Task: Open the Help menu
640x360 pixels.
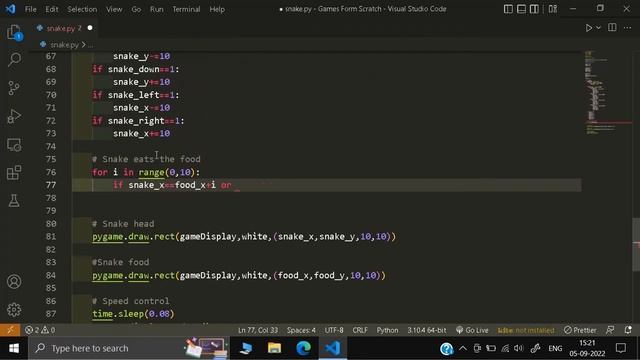Action: (x=217, y=9)
